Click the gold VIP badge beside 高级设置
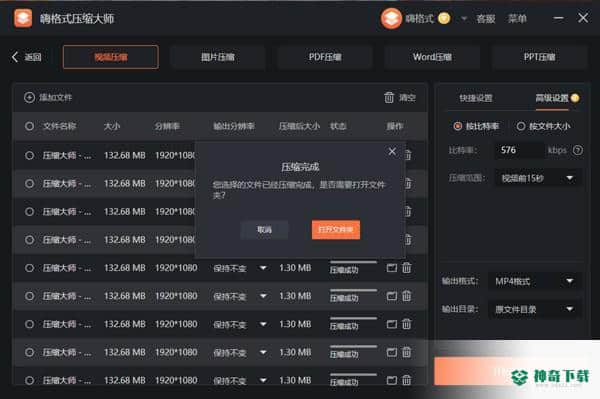The width and height of the screenshot is (600, 399). click(575, 98)
